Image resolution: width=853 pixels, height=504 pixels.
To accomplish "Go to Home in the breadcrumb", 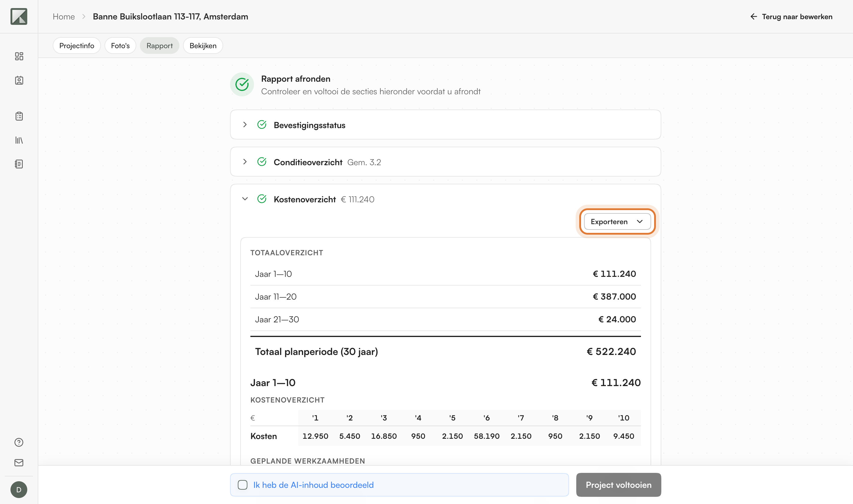I will (63, 17).
